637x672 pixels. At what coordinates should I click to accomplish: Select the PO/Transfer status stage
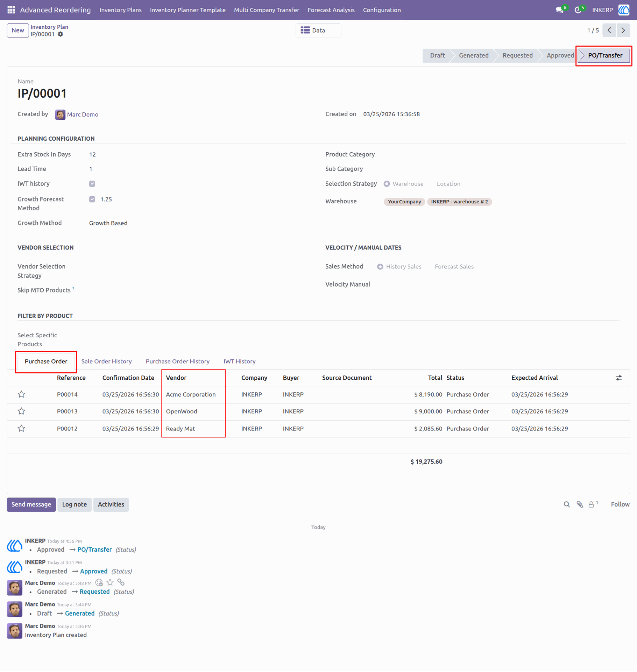coord(605,55)
